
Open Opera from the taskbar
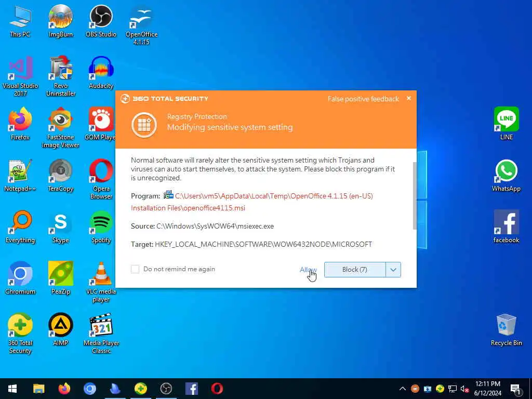click(x=217, y=389)
